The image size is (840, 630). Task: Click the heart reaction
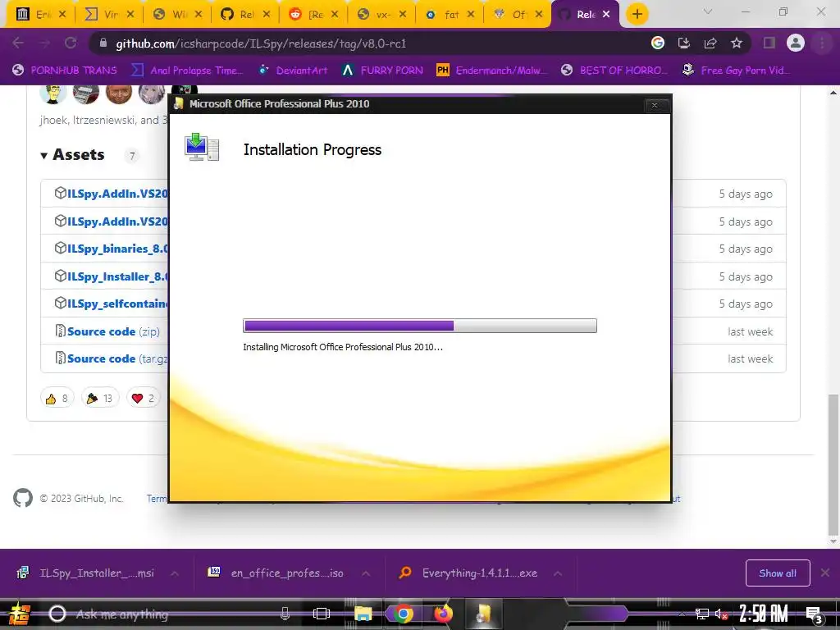coord(143,398)
